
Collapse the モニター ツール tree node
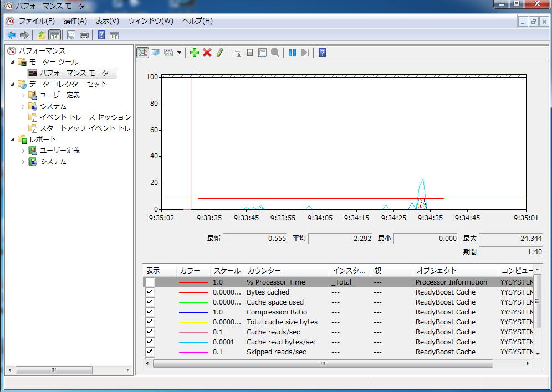(x=12, y=62)
